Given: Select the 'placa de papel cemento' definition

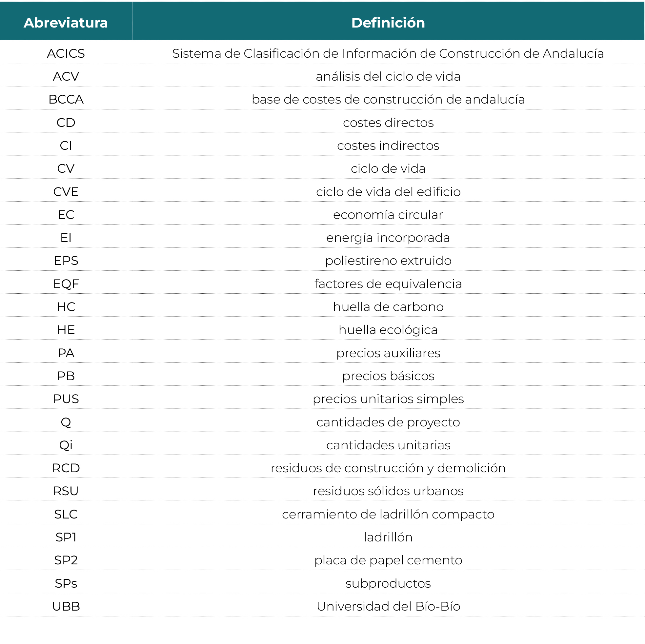Looking at the screenshot, I should point(388,560).
